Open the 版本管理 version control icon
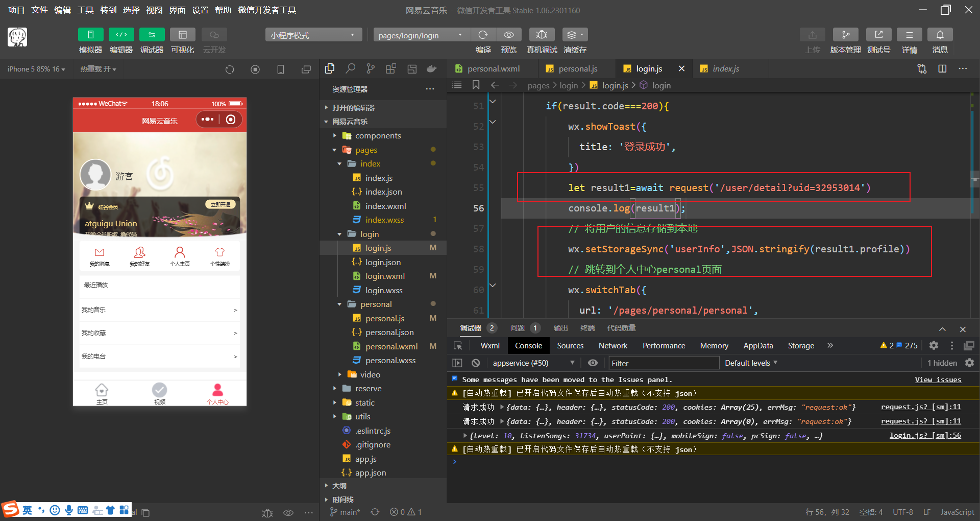Image resolution: width=980 pixels, height=521 pixels. (845, 35)
